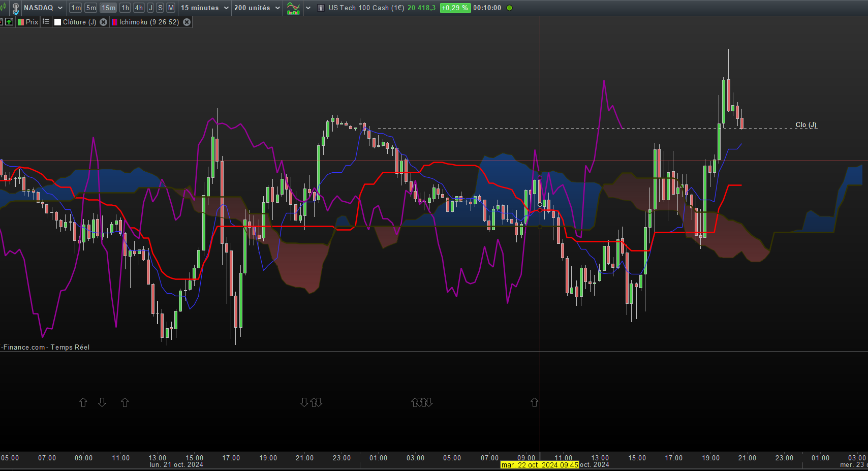This screenshot has width=868, height=471.
Task: Click the 19:00 Tuesday time axis label
Action: 711,458
